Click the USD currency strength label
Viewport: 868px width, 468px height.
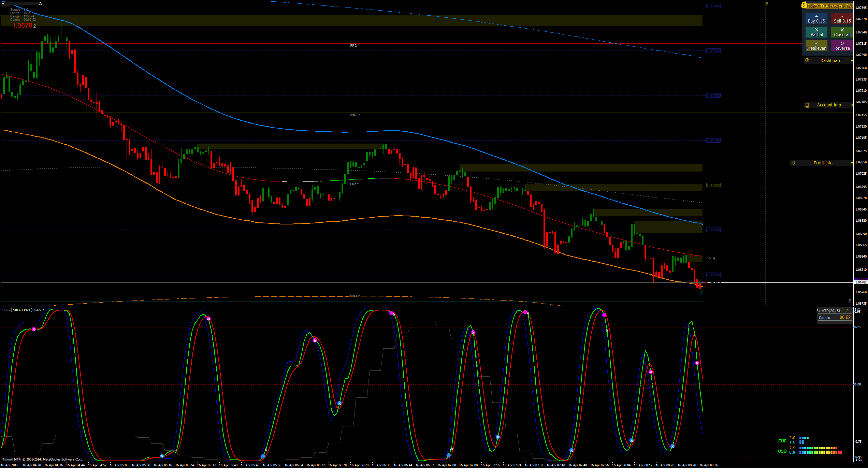782,451
